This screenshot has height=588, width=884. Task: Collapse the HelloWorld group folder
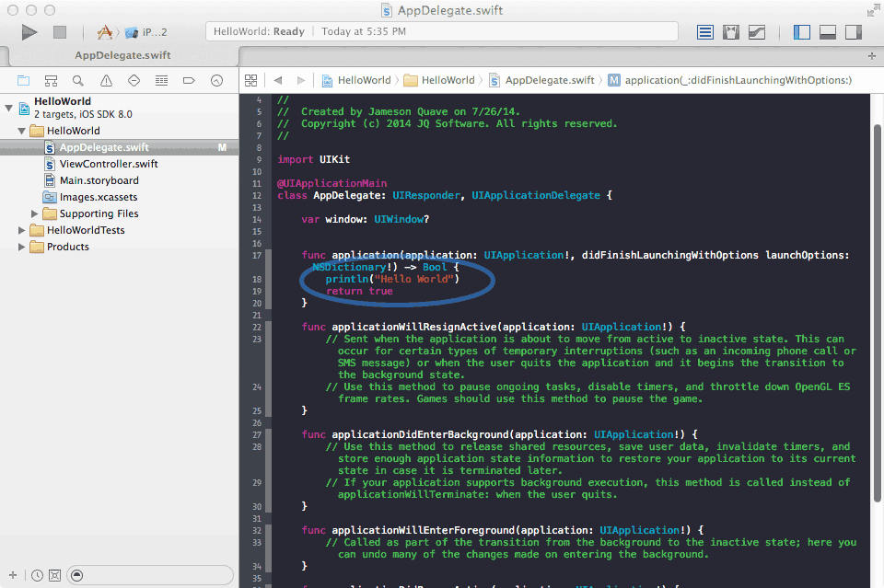pos(21,131)
